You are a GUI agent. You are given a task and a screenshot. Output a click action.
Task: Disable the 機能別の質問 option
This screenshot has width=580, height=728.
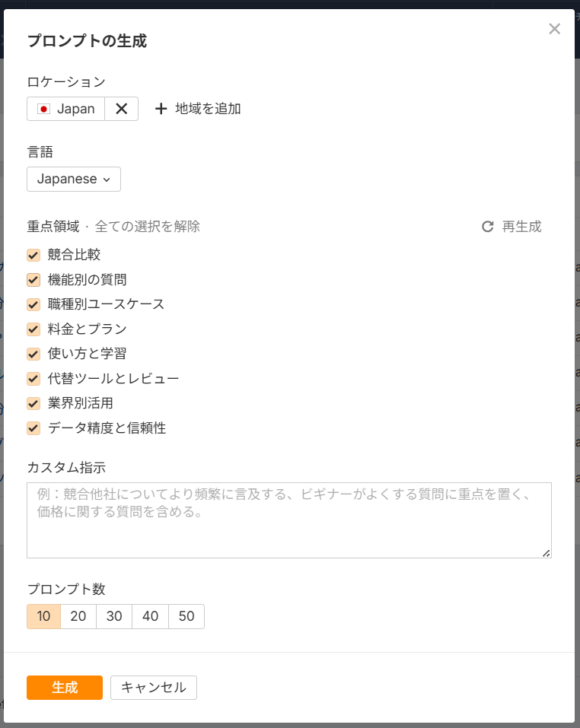click(x=33, y=280)
